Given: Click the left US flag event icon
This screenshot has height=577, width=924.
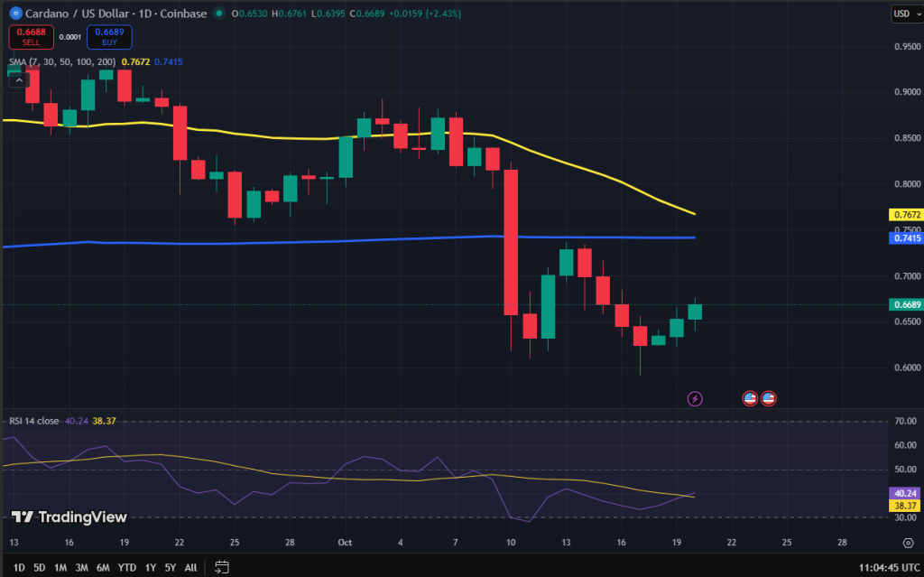Looking at the screenshot, I should coord(750,397).
